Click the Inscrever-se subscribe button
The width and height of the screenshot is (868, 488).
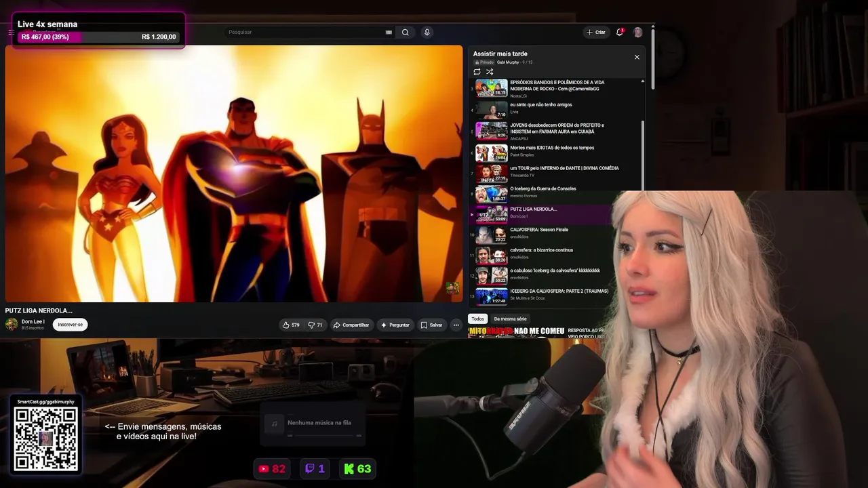[70, 325]
